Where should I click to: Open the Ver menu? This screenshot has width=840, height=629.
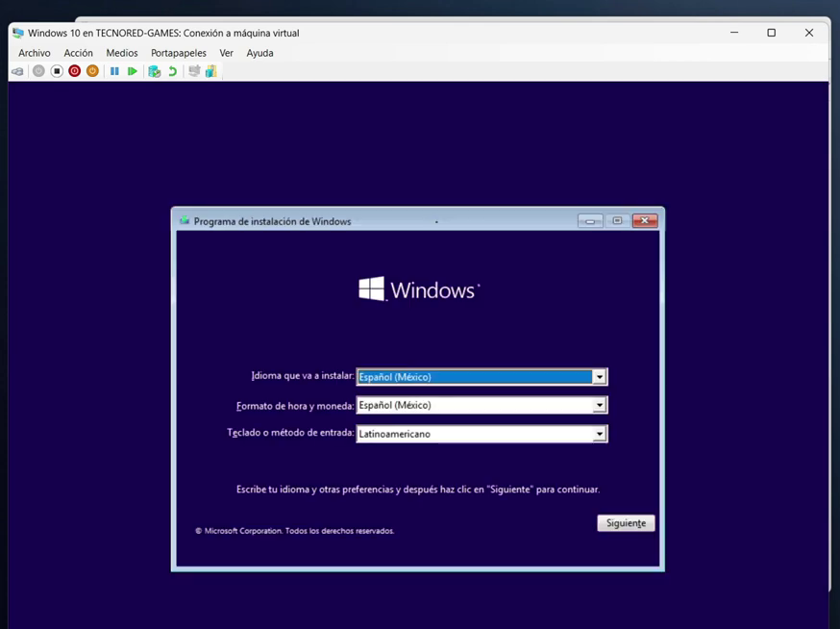coord(226,53)
